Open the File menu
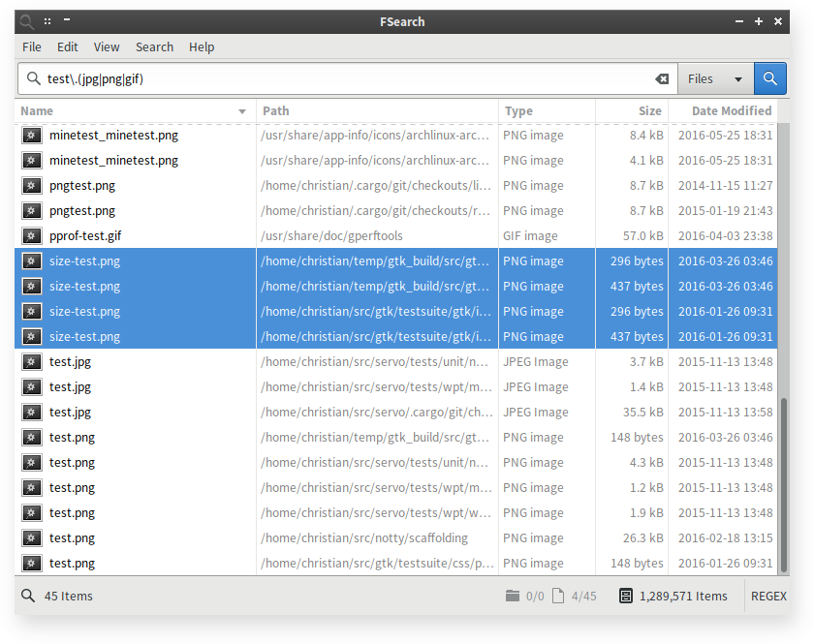This screenshot has height=644, width=814. [32, 47]
